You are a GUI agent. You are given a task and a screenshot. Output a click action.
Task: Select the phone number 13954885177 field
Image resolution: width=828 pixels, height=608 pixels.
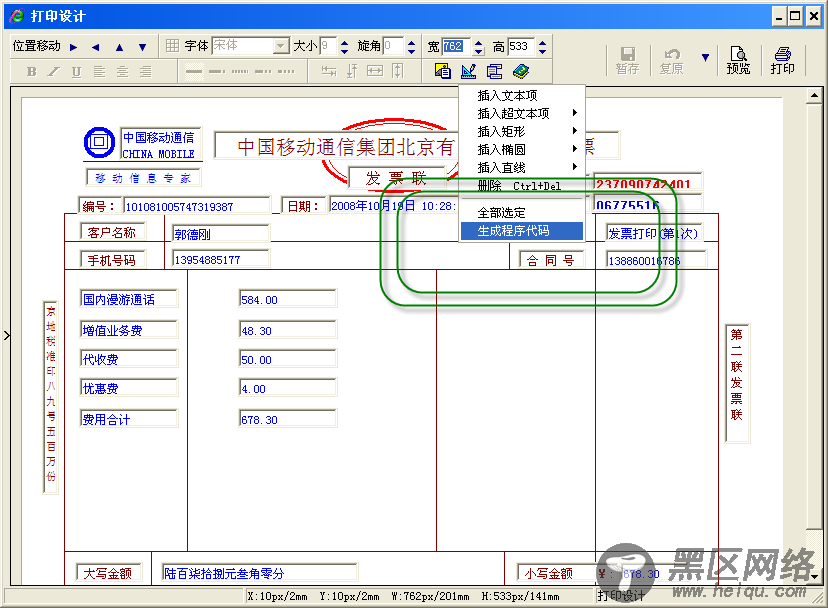click(221, 259)
